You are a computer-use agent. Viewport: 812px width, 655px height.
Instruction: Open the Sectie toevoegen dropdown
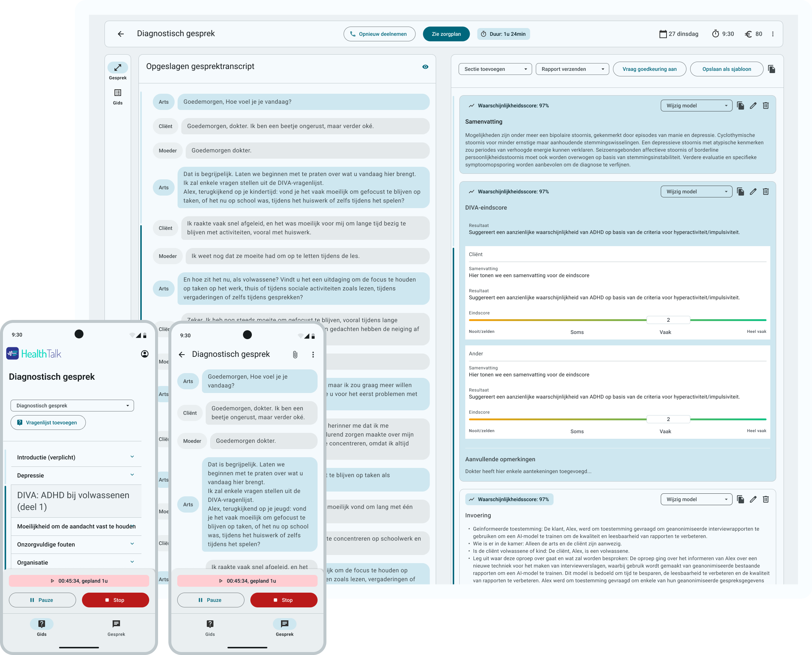pos(495,69)
